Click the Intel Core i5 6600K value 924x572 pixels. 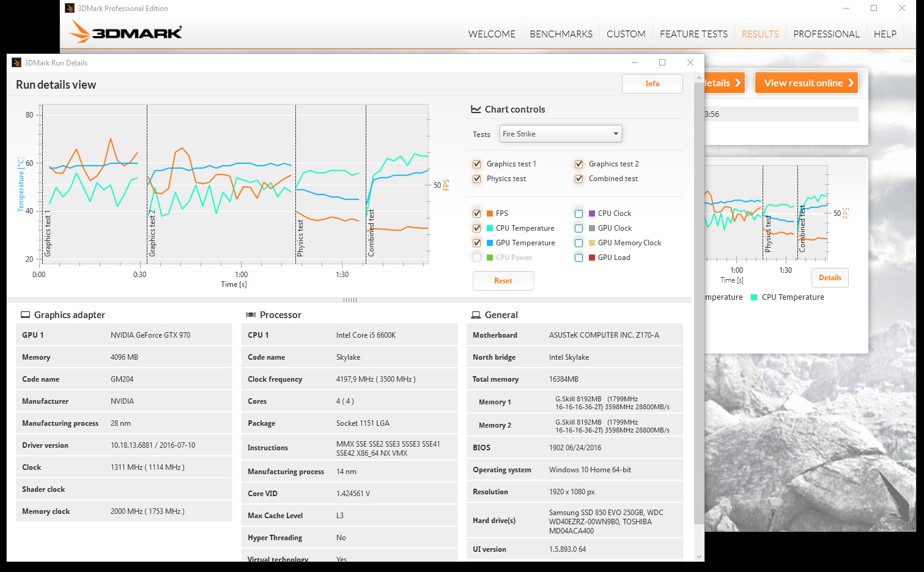(x=366, y=335)
